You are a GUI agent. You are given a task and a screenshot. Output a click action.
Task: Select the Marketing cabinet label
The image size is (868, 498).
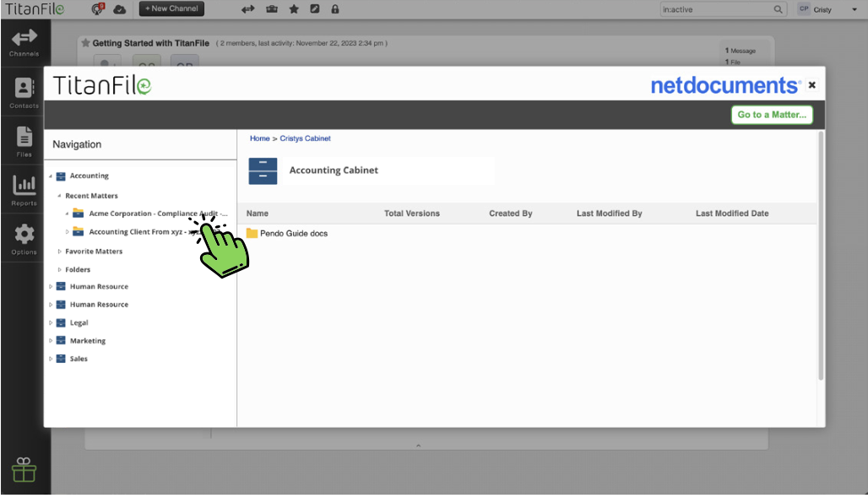click(x=88, y=341)
